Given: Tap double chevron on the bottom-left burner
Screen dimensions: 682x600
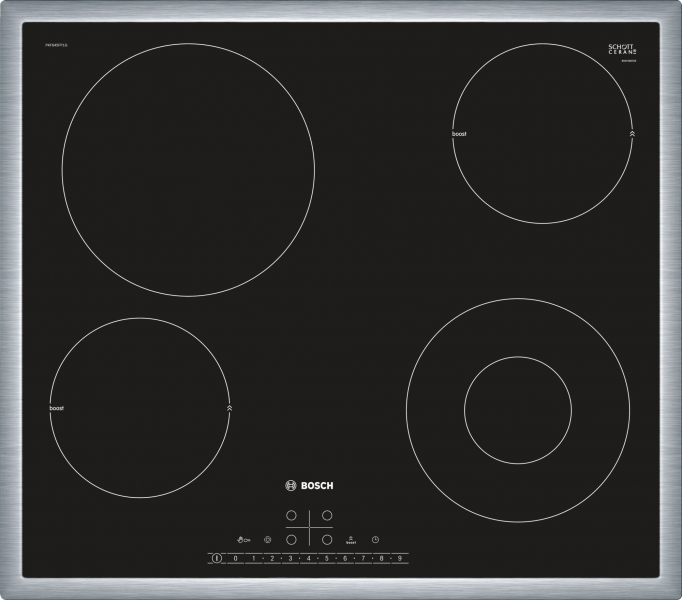Looking at the screenshot, I should tap(229, 408).
